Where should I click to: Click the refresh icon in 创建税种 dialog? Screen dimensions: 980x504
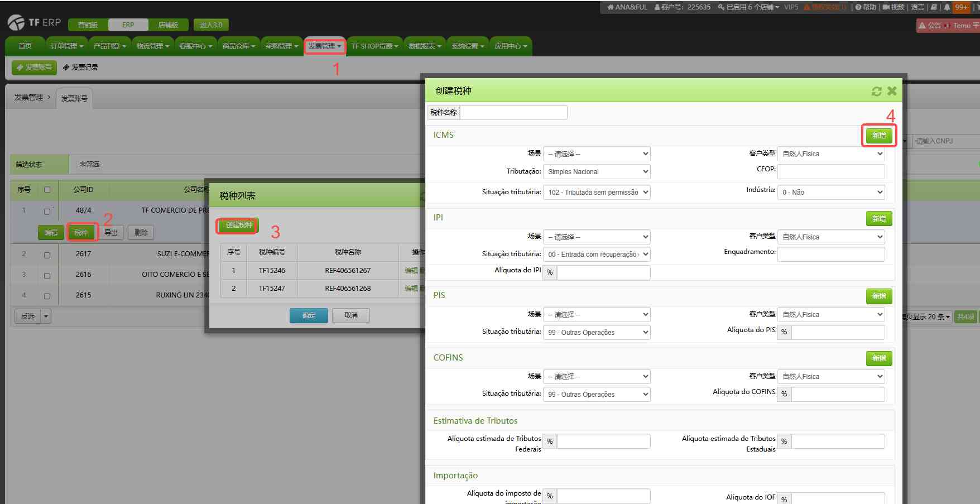(876, 91)
